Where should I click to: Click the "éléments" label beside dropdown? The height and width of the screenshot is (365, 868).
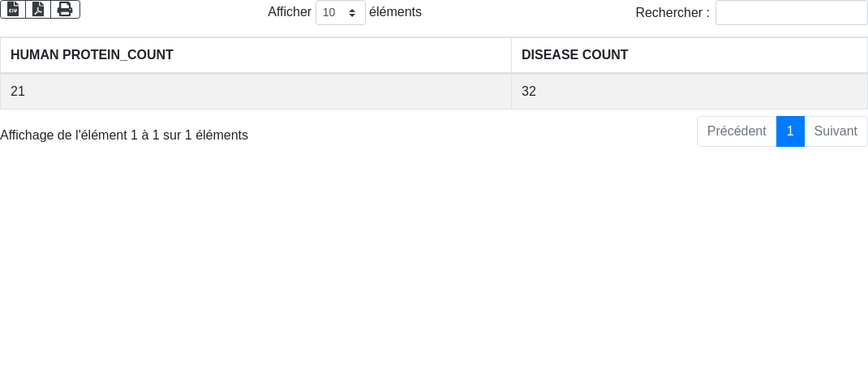[395, 11]
